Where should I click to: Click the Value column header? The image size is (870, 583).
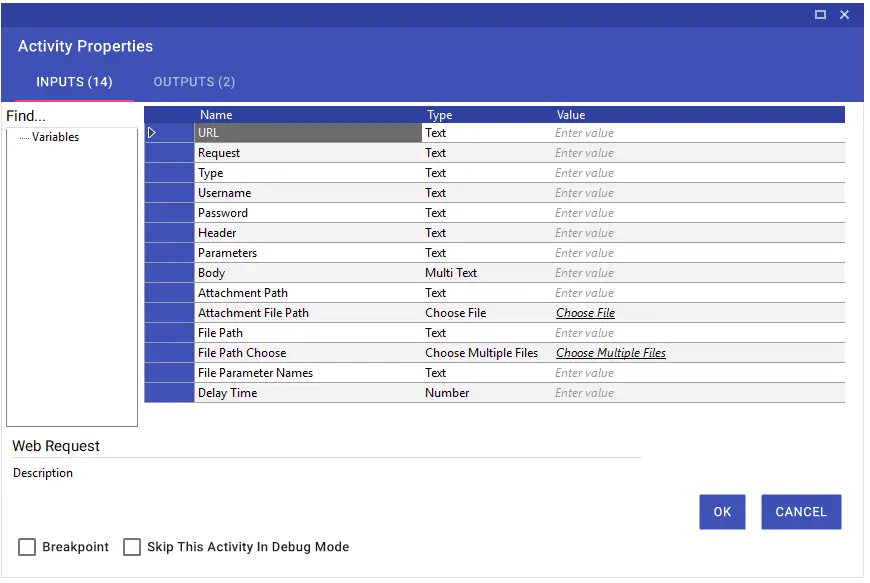[698, 115]
